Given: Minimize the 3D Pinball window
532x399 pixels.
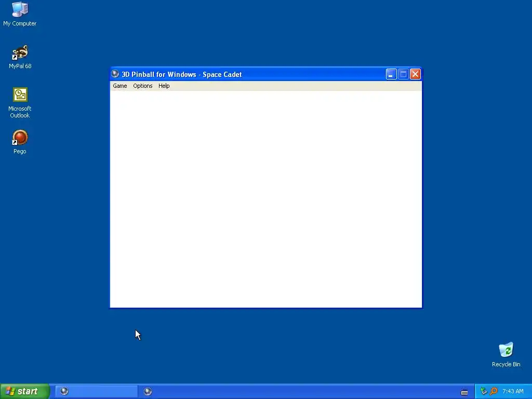Looking at the screenshot, I should coord(391,74).
